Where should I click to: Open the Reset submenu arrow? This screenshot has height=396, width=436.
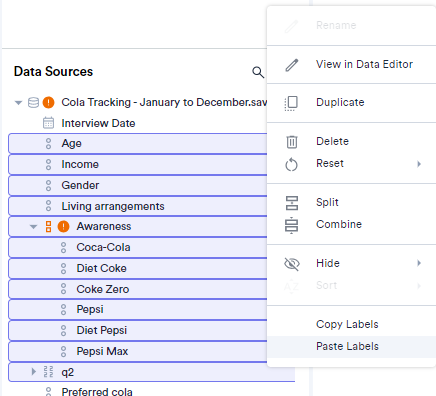coord(419,164)
